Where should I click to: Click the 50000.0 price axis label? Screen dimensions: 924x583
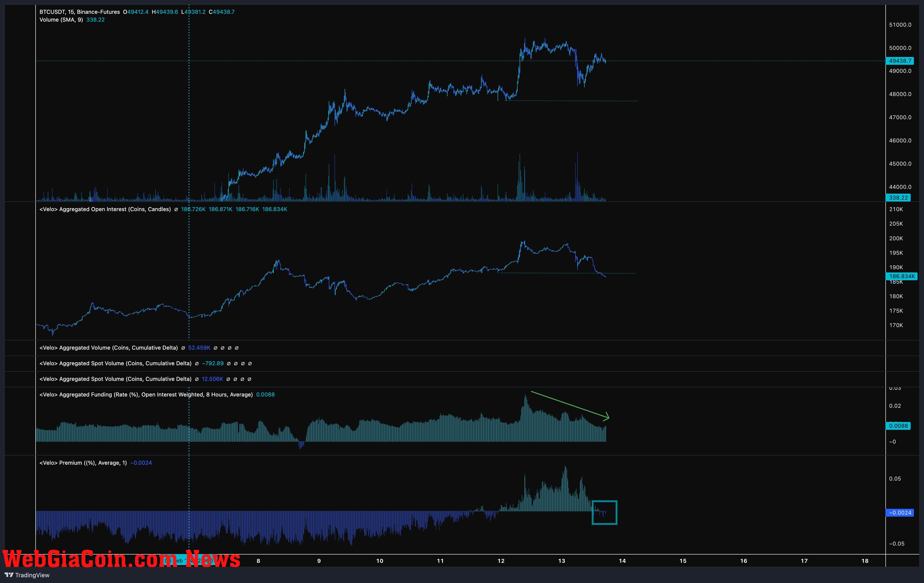click(x=900, y=48)
